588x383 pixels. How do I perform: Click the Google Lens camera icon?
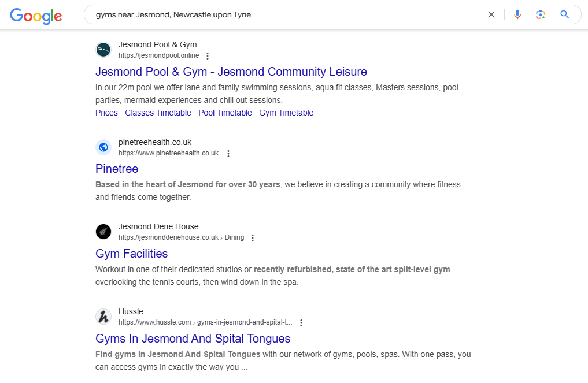tap(541, 14)
